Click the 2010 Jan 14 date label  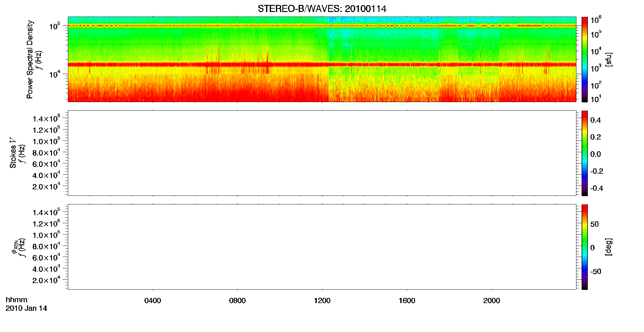tap(26, 308)
